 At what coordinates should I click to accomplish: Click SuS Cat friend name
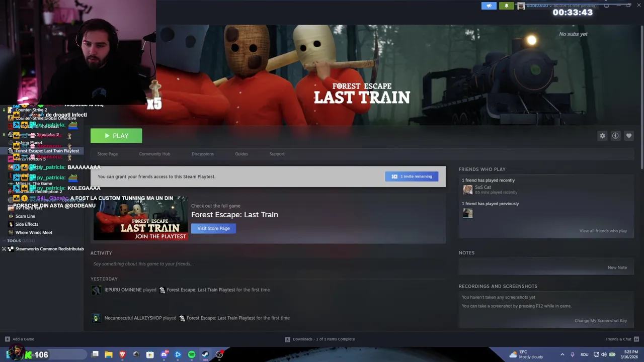[x=483, y=187]
